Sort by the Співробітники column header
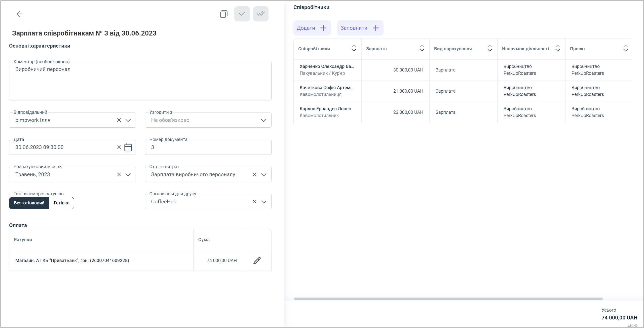 [354, 48]
